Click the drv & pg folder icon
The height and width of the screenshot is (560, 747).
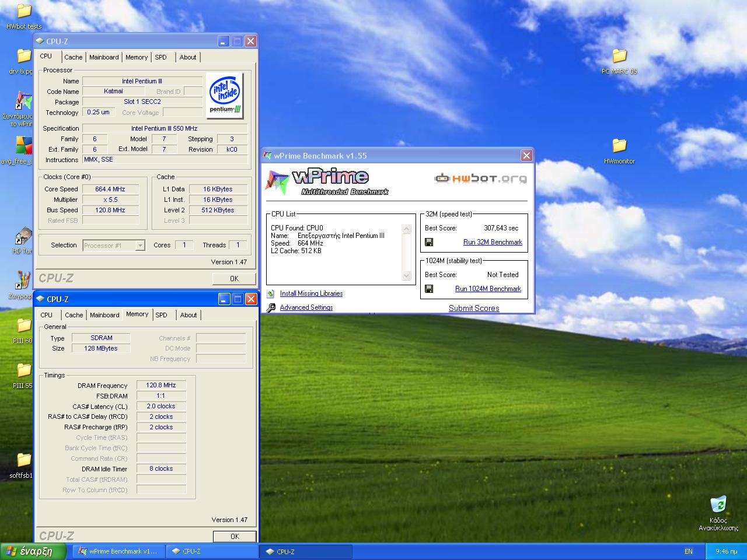coord(24,56)
